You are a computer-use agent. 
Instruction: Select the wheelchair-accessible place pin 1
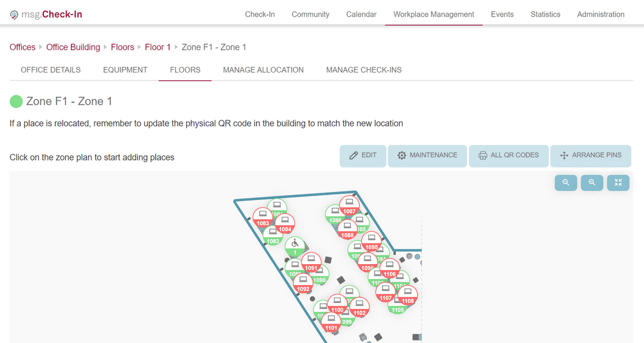point(295,247)
